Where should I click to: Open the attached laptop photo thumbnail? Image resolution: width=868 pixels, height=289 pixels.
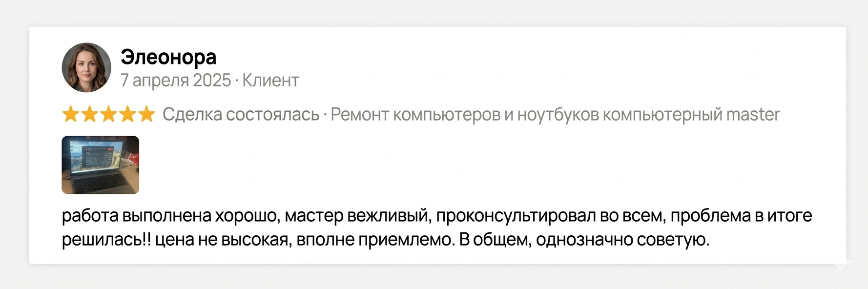pos(100,165)
